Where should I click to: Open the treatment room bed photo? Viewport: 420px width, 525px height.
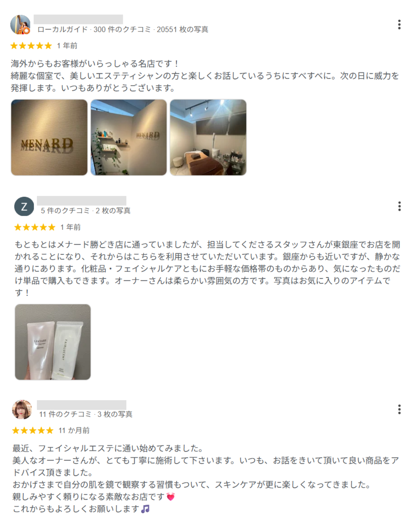click(x=208, y=137)
